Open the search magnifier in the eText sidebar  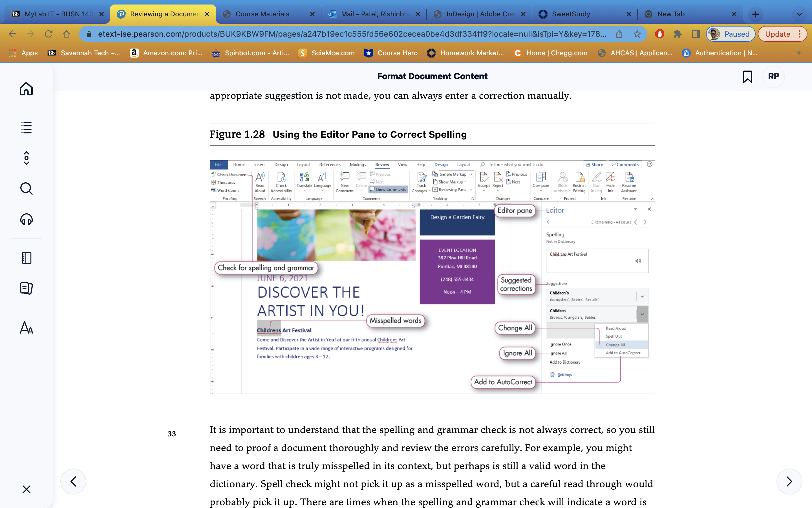(26, 189)
